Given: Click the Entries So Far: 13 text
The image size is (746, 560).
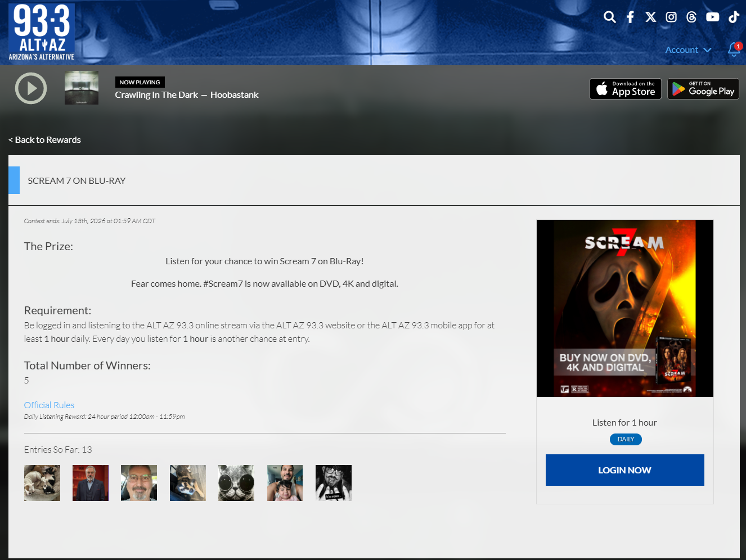Looking at the screenshot, I should [x=58, y=450].
